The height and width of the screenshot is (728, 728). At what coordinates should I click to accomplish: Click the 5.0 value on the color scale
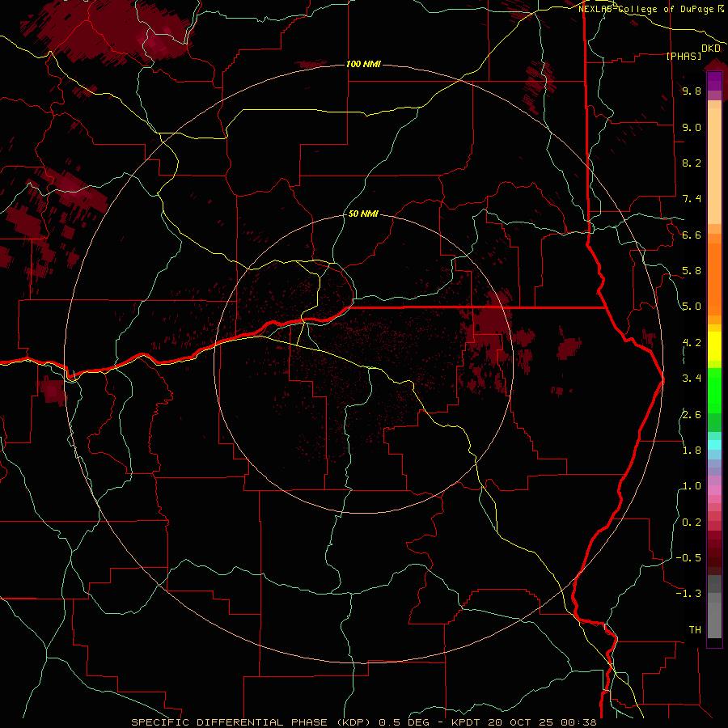tap(692, 307)
